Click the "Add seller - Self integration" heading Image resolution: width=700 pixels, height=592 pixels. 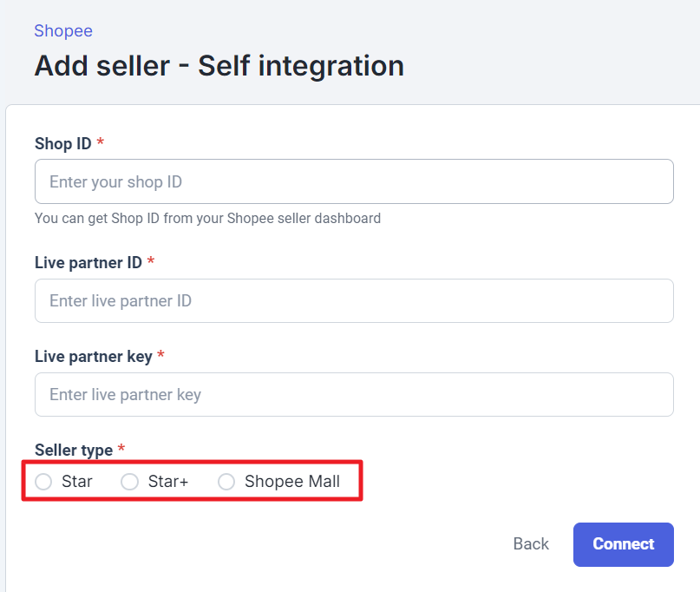tap(219, 66)
